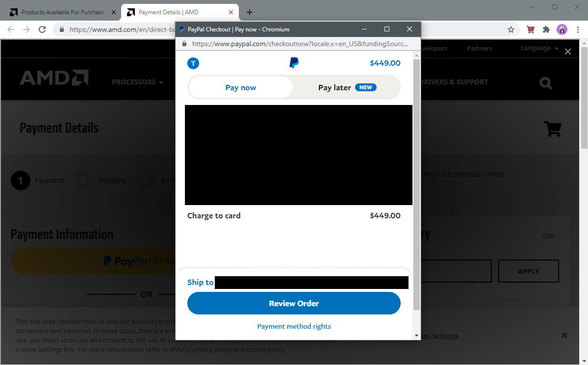Switch to Products Available For Purchase tab

(x=62, y=12)
